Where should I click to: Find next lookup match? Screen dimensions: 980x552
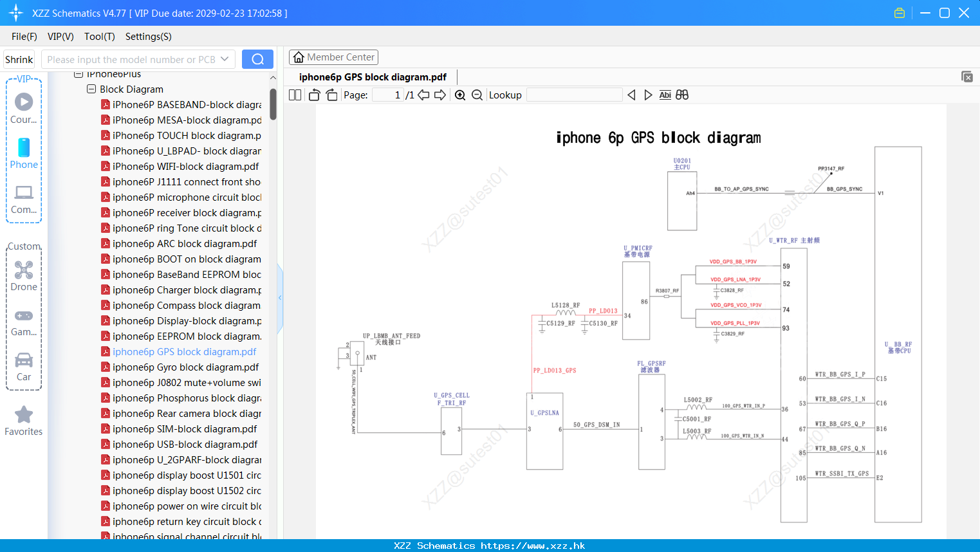point(648,95)
